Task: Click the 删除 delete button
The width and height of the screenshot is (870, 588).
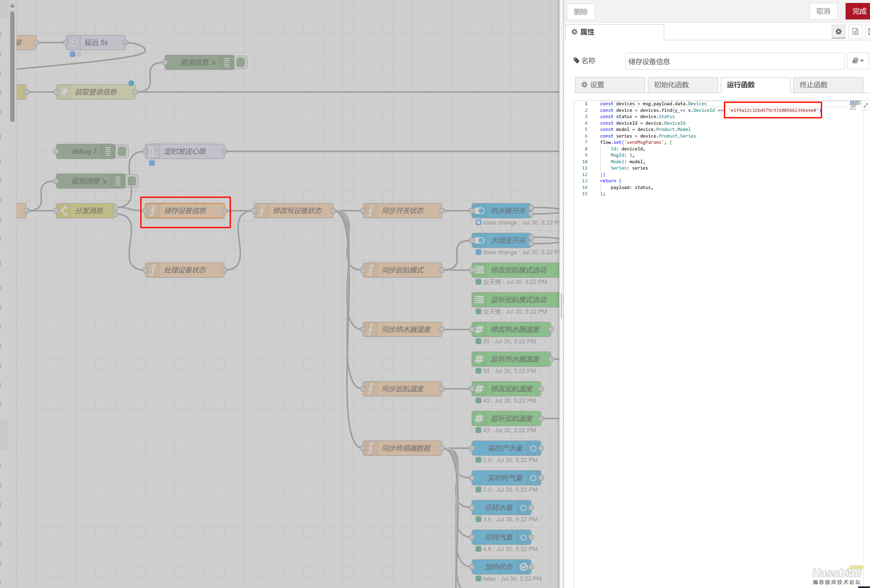Action: coord(581,12)
